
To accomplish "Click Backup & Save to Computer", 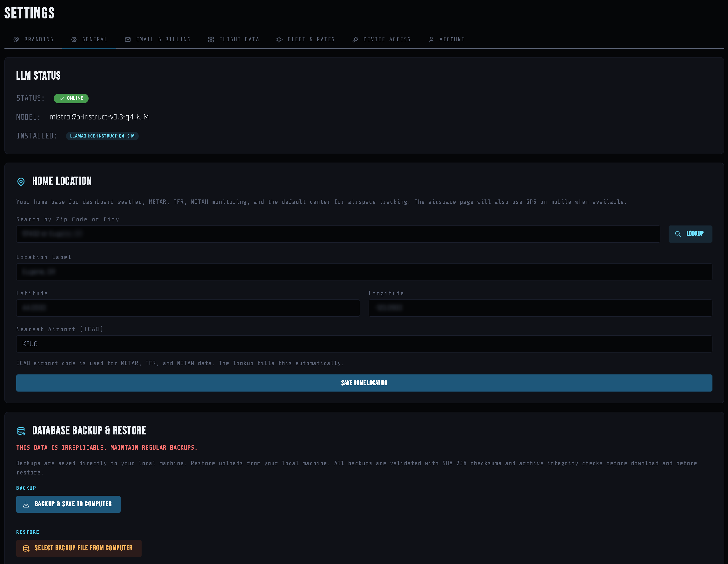I will tap(68, 504).
